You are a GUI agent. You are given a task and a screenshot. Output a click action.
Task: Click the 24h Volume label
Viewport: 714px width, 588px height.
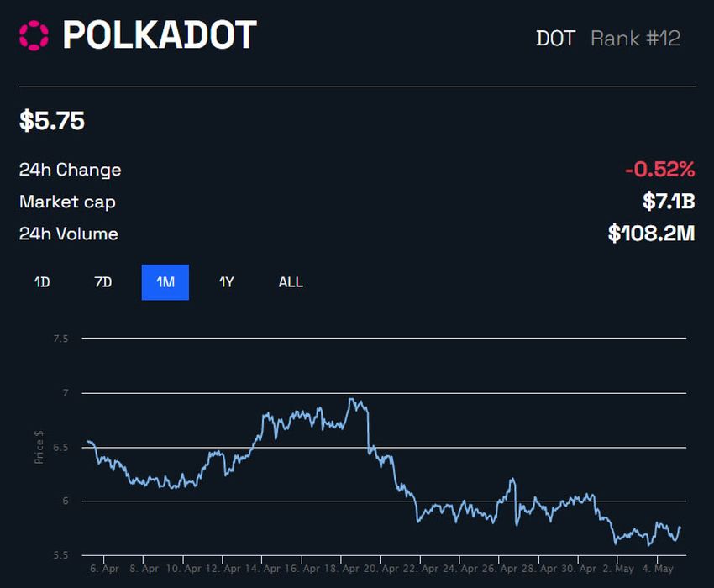69,234
